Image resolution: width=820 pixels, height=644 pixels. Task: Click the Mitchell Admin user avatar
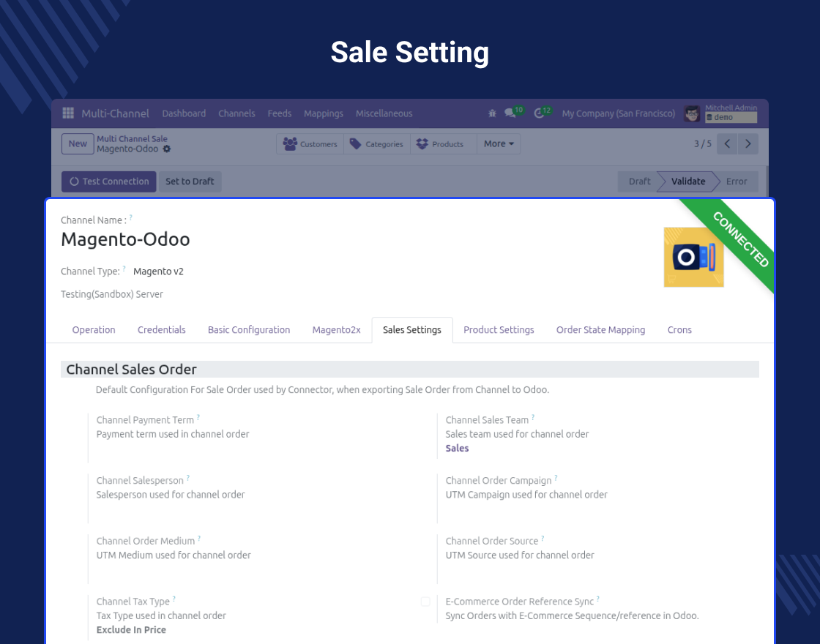point(692,113)
